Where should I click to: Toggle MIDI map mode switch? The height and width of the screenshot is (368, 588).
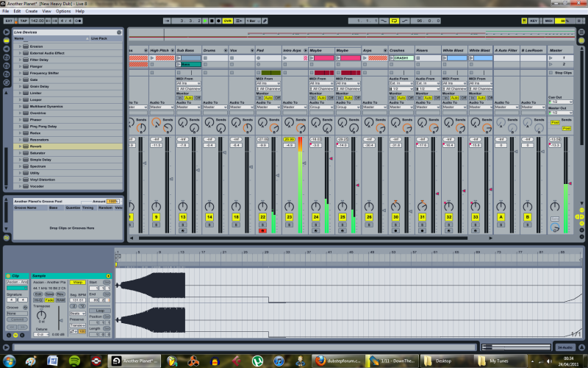[x=549, y=21]
